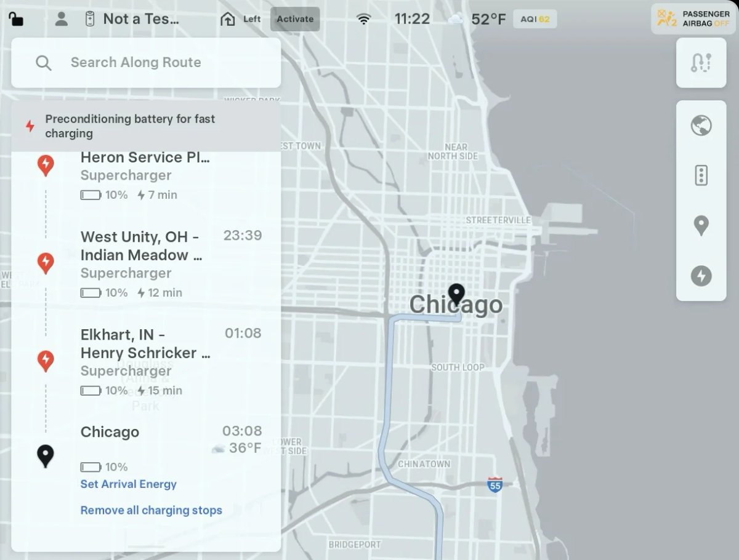Click the Activate button
The width and height of the screenshot is (739, 560).
[295, 19]
